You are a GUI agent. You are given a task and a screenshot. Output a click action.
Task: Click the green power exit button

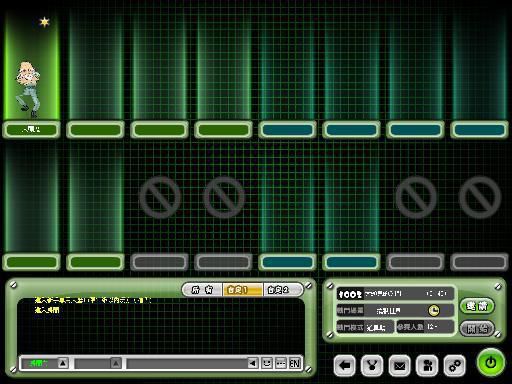point(490,362)
